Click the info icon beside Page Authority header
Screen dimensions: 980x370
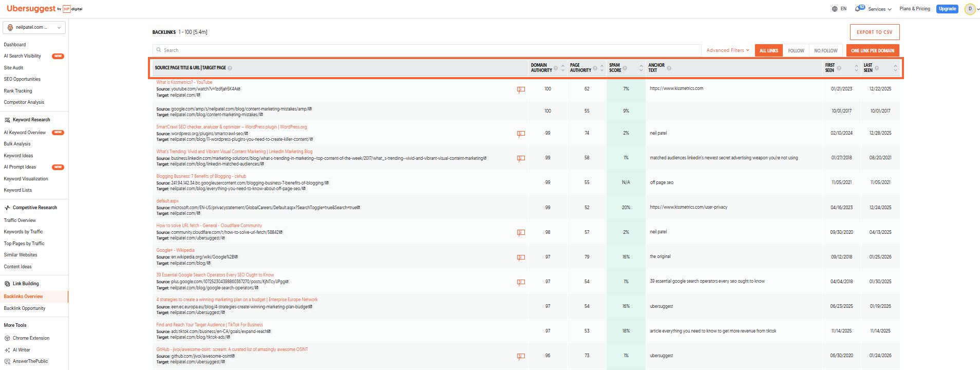pyautogui.click(x=595, y=68)
